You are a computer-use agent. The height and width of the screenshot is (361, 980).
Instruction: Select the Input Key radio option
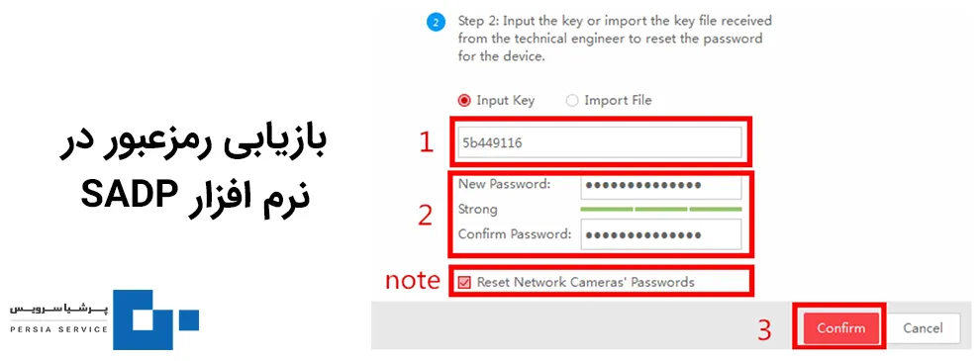tap(464, 101)
